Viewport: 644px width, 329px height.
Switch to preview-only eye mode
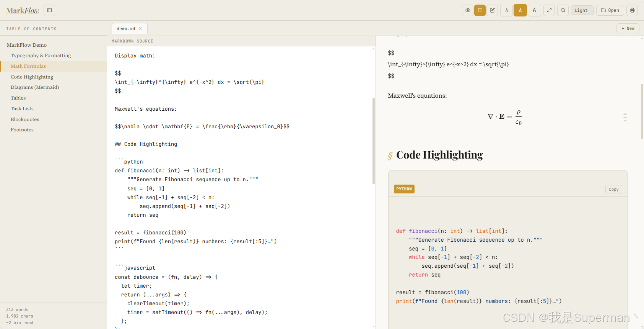(468, 10)
